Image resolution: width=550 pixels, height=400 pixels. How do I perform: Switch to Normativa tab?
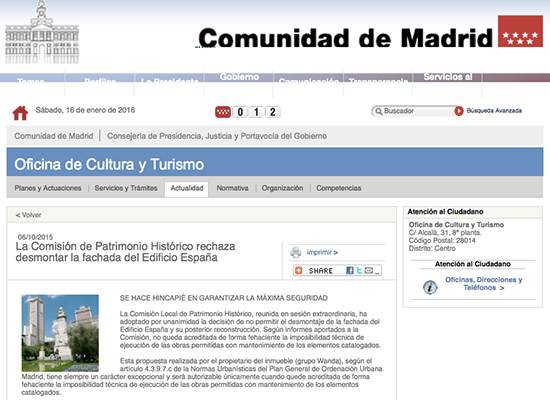coord(232,188)
